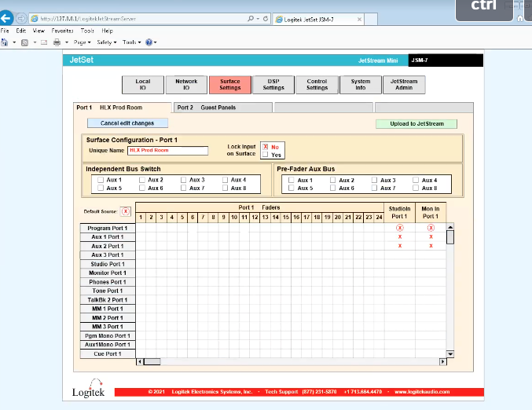This screenshot has width=532, height=410.
Task: Enable Pre-Fader Aux Bus Aux 1
Action: (291, 180)
